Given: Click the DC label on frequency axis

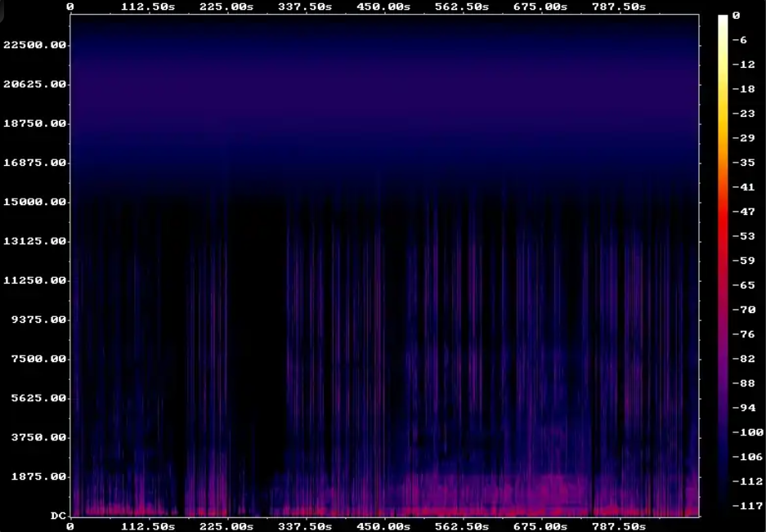Looking at the screenshot, I should click(x=58, y=516).
